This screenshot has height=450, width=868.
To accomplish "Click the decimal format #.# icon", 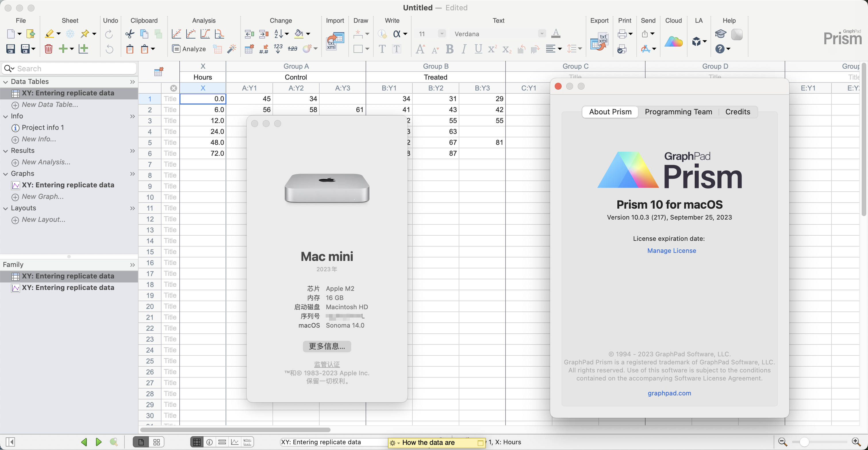I will click(x=264, y=49).
